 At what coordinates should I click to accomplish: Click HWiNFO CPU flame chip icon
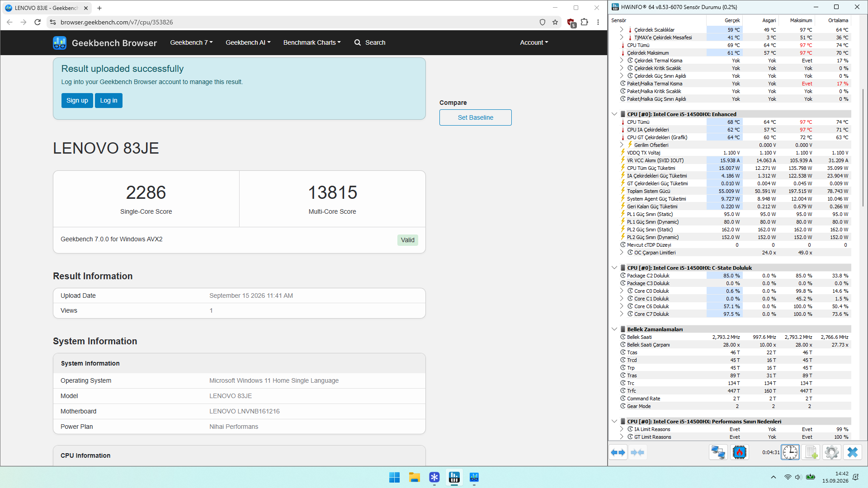tap(739, 452)
